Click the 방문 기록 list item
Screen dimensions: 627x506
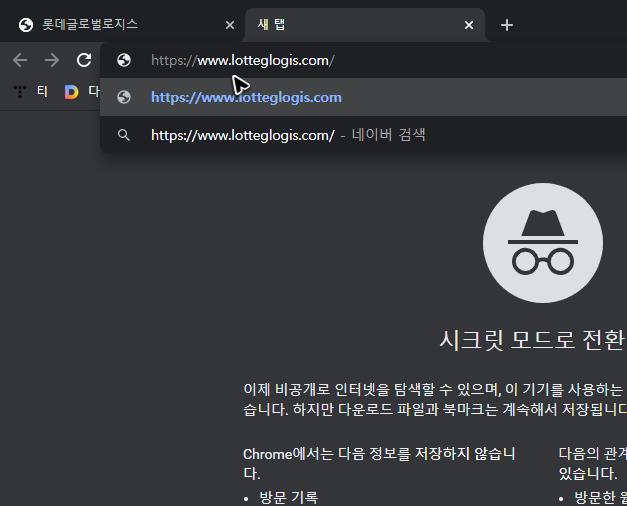[x=289, y=498]
